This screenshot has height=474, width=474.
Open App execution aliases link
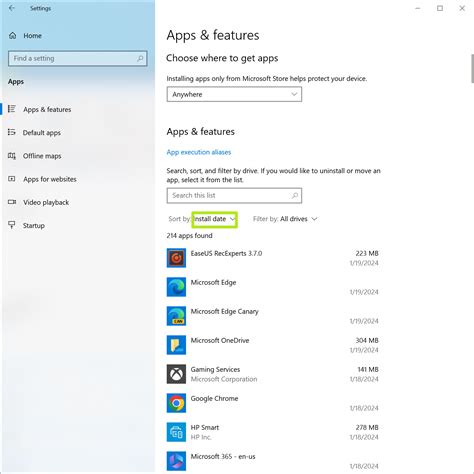(x=199, y=152)
